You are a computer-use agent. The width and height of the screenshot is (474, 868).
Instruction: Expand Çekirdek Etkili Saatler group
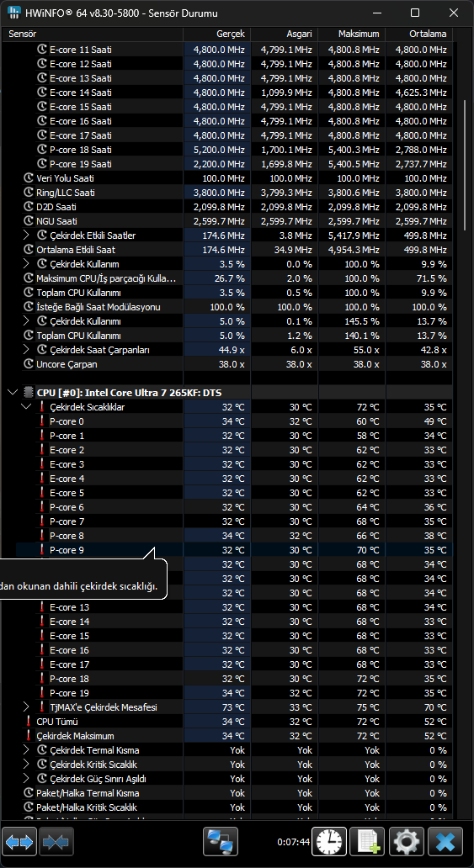tap(26, 236)
